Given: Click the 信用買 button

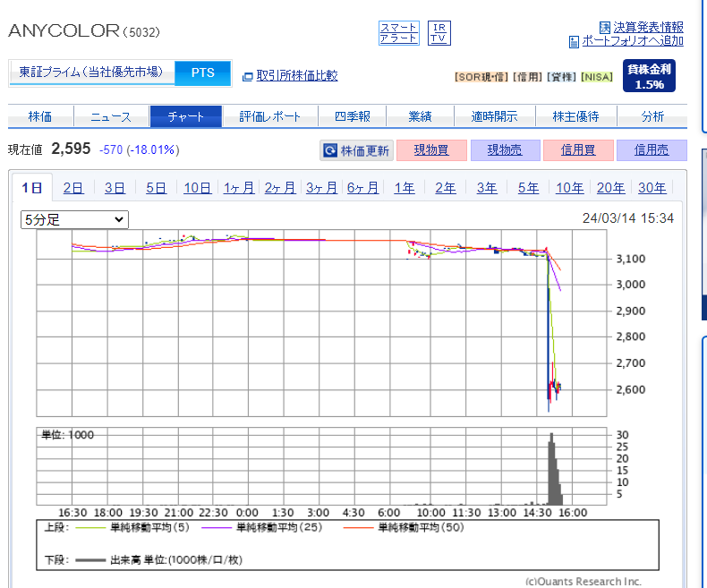Looking at the screenshot, I should 578,150.
